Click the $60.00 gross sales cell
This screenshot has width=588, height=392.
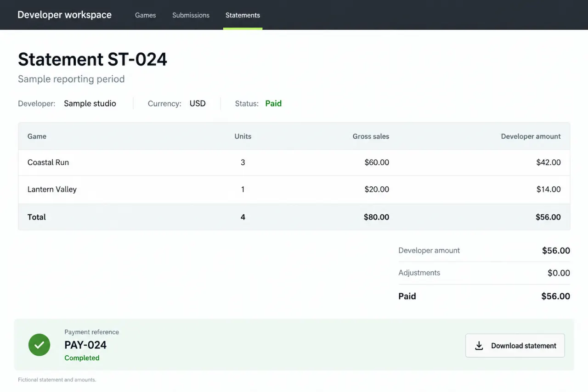(x=377, y=162)
